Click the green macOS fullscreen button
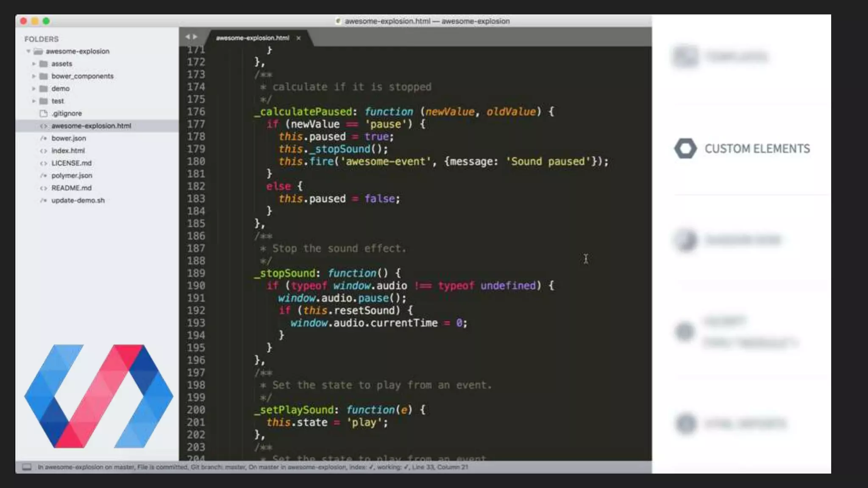This screenshot has width=868, height=488. tap(46, 21)
